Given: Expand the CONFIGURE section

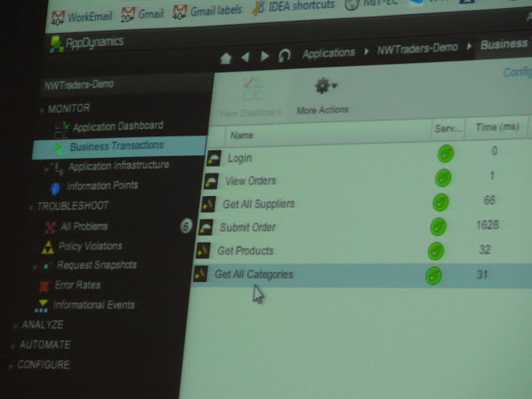Looking at the screenshot, I should coord(11,366).
